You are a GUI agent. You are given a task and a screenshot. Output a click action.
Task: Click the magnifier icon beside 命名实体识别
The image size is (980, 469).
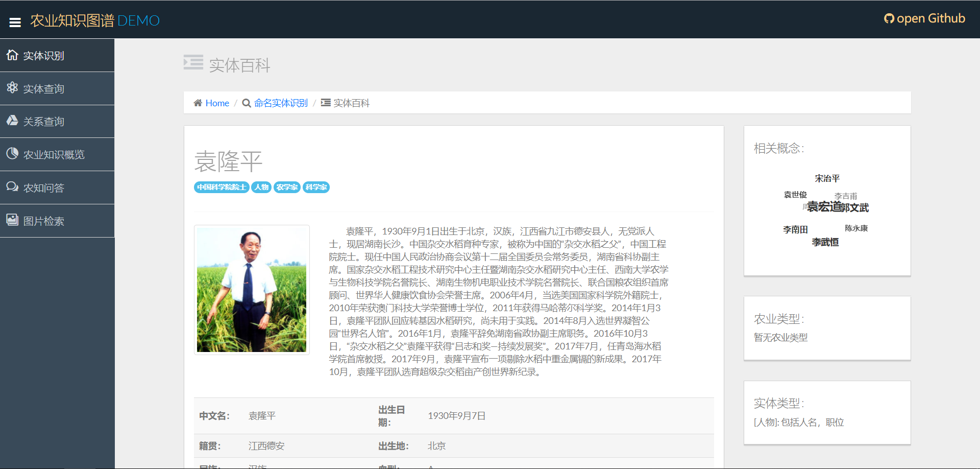click(x=247, y=103)
